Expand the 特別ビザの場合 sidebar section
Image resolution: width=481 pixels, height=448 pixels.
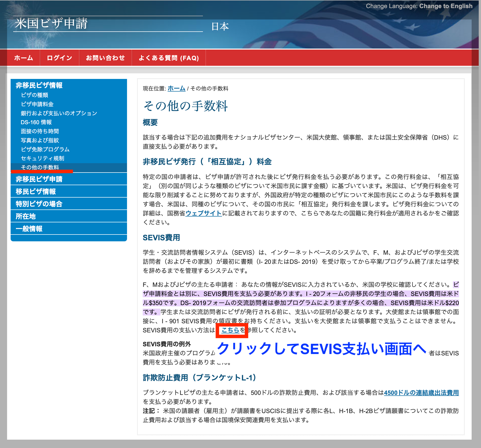pos(39,204)
